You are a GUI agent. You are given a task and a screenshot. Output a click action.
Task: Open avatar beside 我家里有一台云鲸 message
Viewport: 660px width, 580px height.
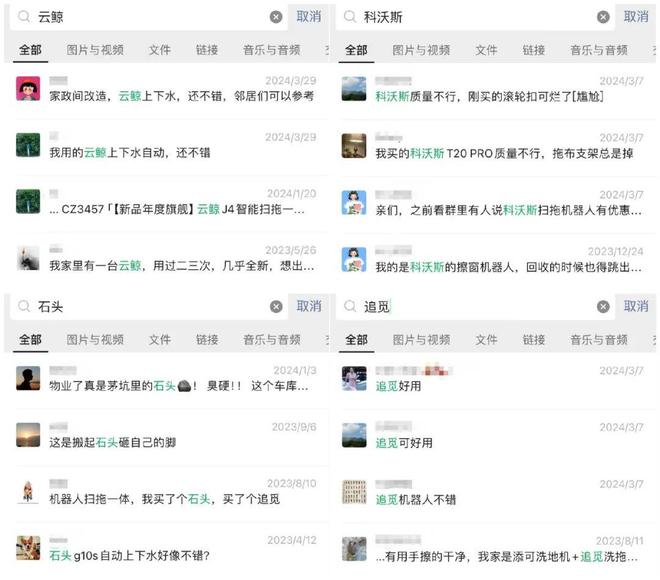[x=28, y=258]
